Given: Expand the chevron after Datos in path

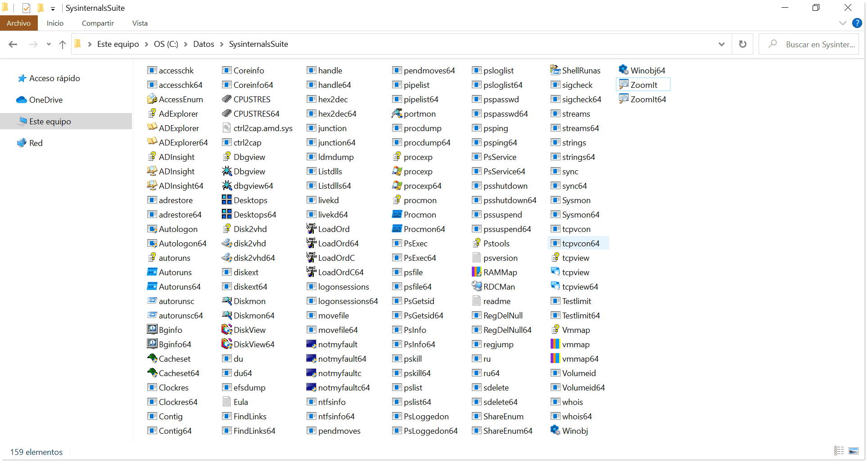Looking at the screenshot, I should click(222, 44).
